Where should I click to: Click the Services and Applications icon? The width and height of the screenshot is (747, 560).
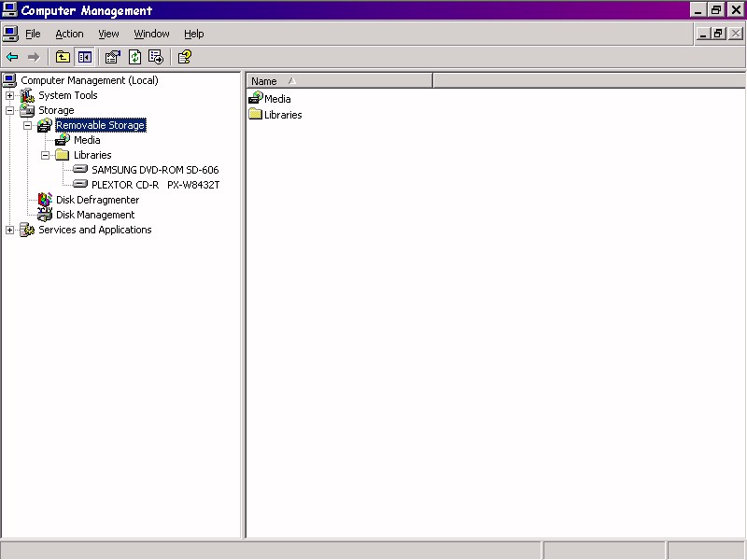click(x=27, y=230)
